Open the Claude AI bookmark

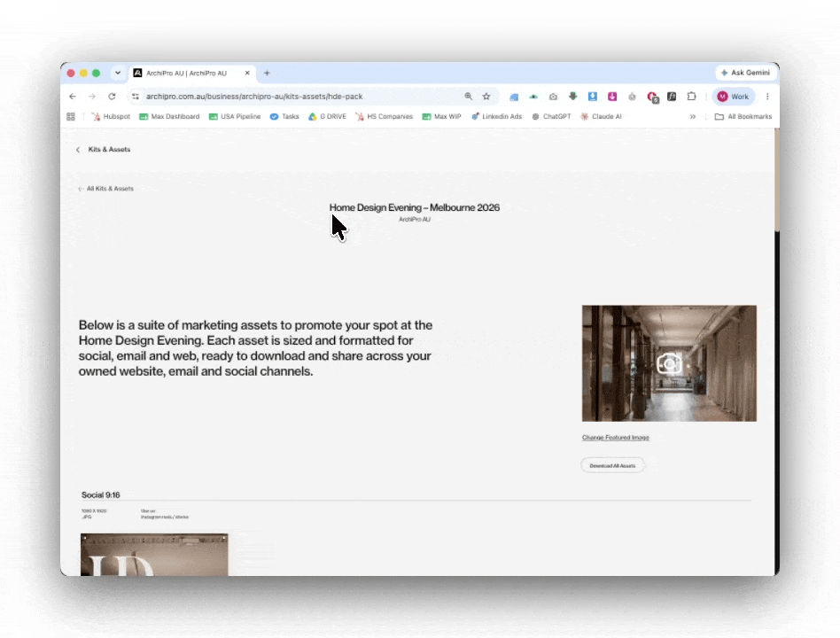tap(601, 116)
